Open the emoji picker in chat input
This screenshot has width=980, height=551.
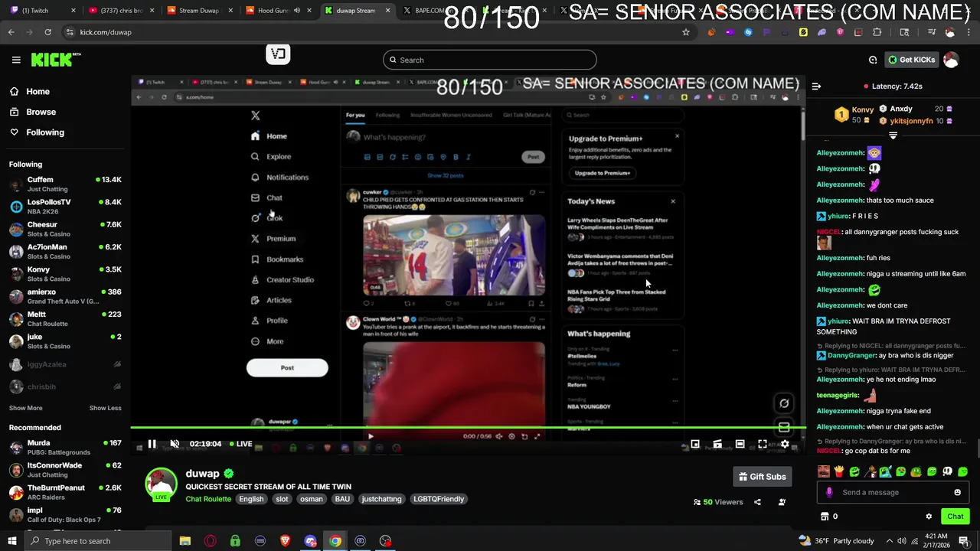pos(957,492)
